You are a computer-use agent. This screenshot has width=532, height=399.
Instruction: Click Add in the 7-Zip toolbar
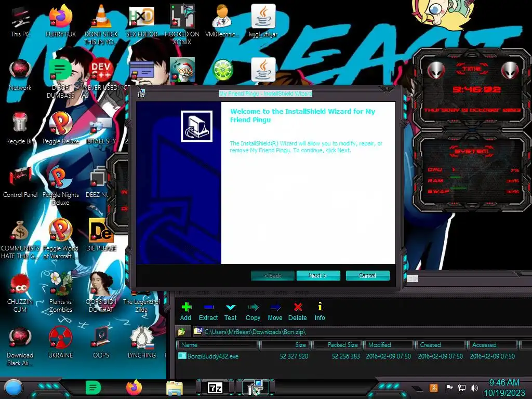click(185, 312)
